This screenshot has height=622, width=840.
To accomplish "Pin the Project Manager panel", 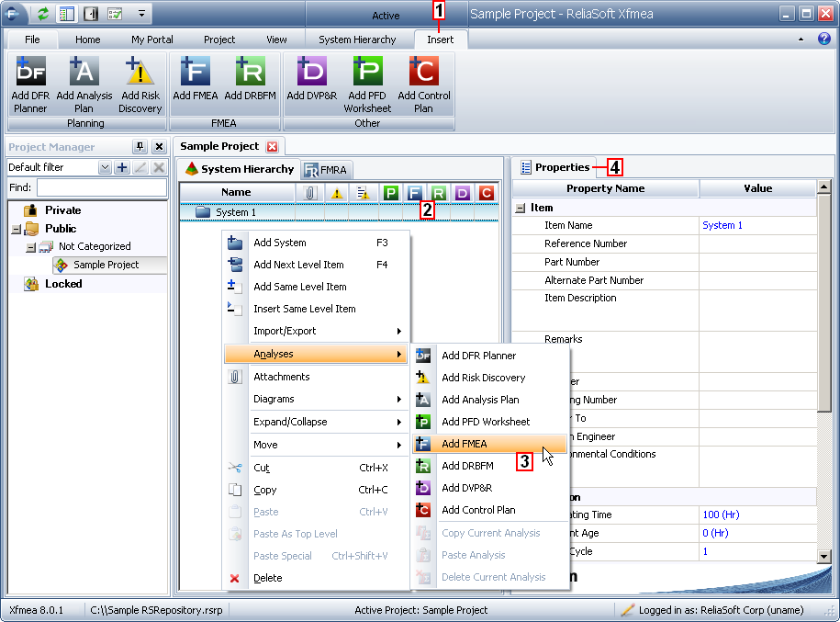I will [140, 147].
